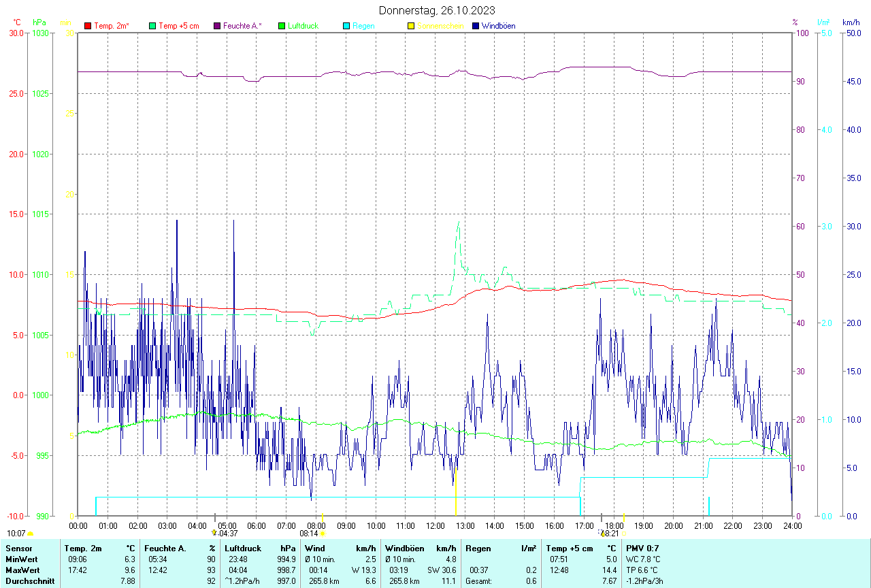Click the pressure maximum value '998.7'
The image size is (871, 588).
pos(285,570)
